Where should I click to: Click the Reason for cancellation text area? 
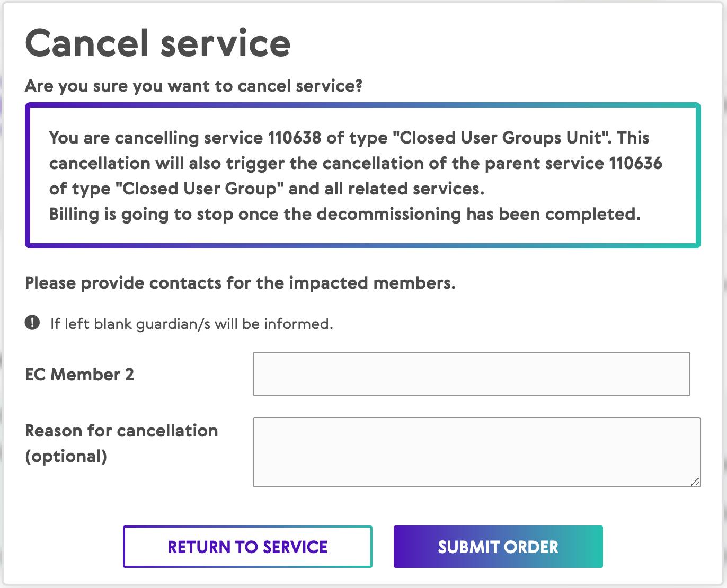coord(476,452)
